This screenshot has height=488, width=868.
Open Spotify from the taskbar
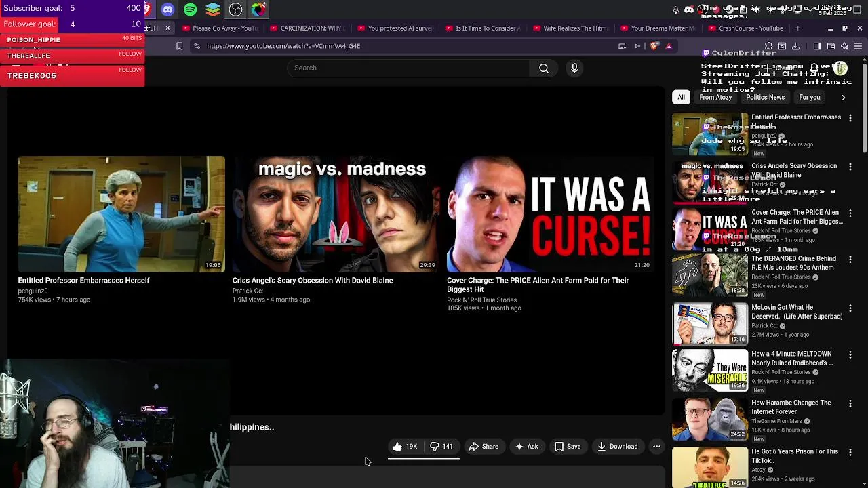[x=190, y=9]
